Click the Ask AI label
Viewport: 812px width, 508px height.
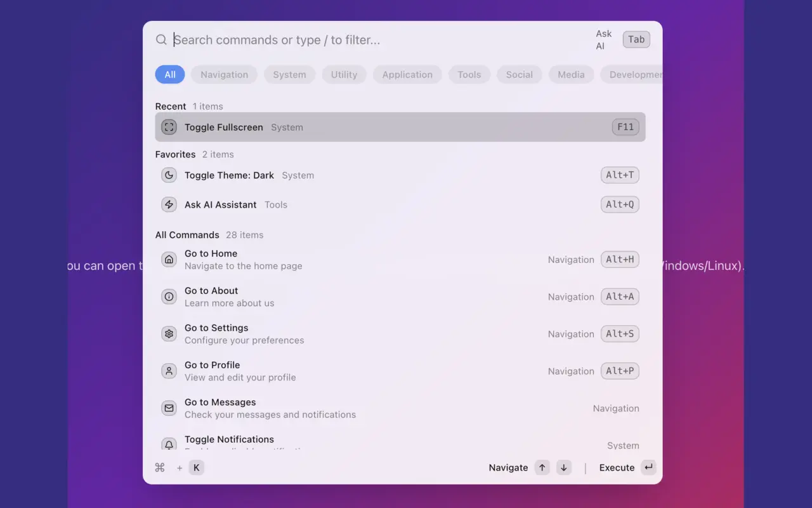pyautogui.click(x=604, y=40)
